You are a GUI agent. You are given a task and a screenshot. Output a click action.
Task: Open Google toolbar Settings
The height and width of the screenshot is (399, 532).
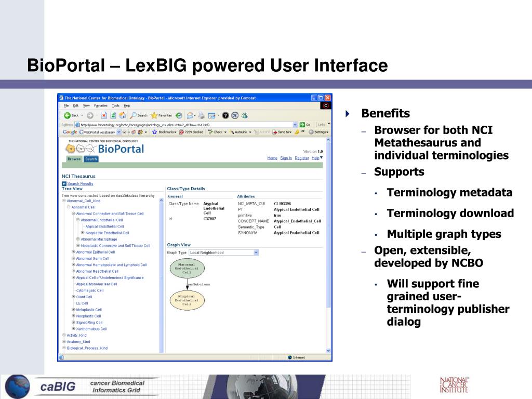pyautogui.click(x=318, y=132)
